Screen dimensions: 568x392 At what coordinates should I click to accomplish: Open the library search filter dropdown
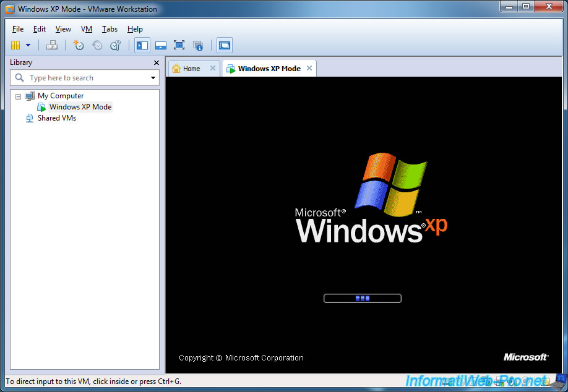coord(153,78)
